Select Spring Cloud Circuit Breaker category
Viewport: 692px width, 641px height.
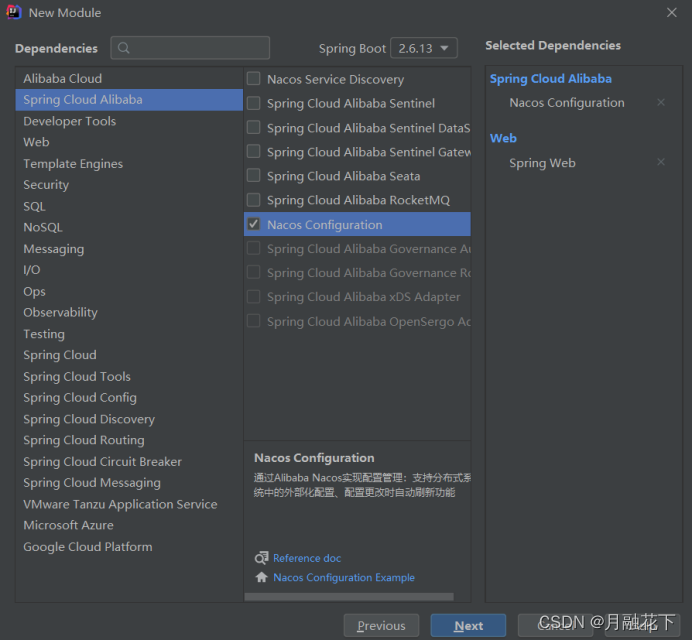point(129,462)
